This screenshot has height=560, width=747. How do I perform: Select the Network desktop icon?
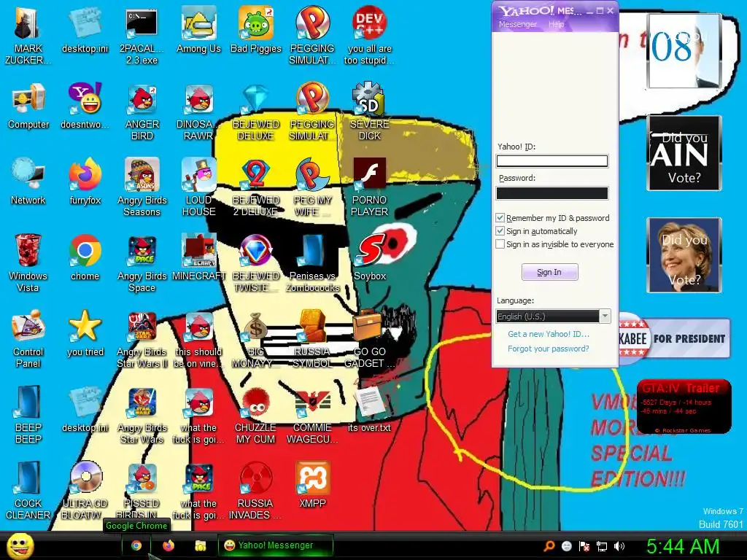tap(28, 182)
